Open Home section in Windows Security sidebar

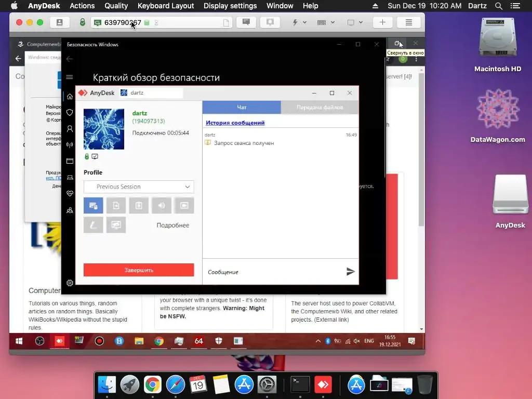click(70, 96)
